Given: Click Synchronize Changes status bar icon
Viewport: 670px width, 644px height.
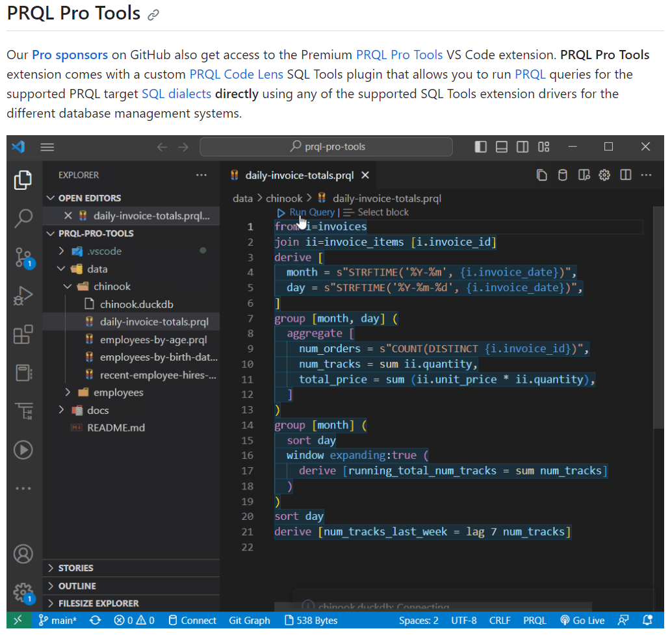Looking at the screenshot, I should tap(96, 621).
